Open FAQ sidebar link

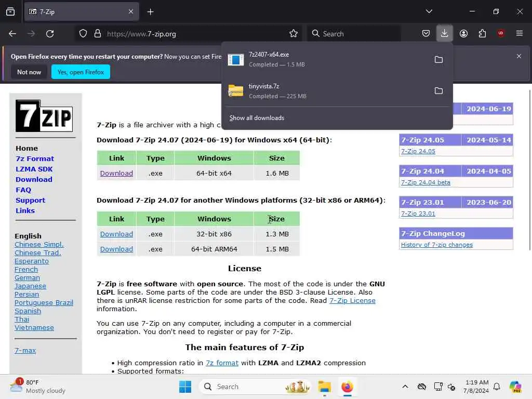point(23,190)
